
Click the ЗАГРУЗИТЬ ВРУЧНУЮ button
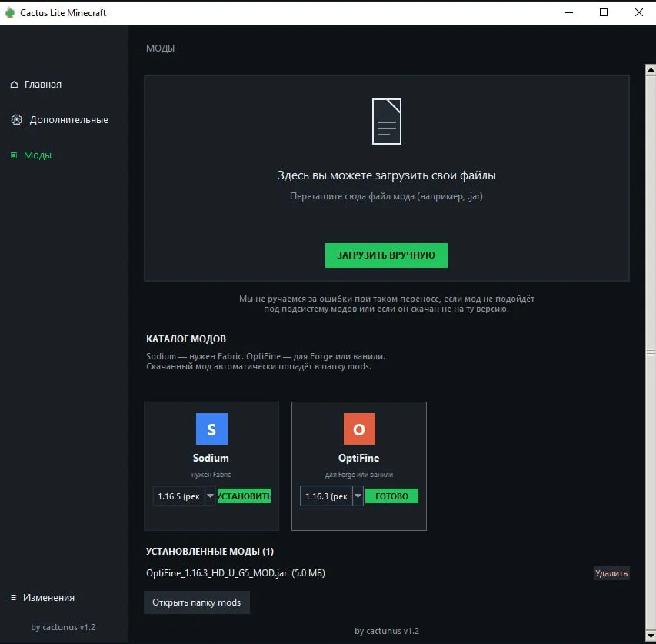tap(386, 255)
